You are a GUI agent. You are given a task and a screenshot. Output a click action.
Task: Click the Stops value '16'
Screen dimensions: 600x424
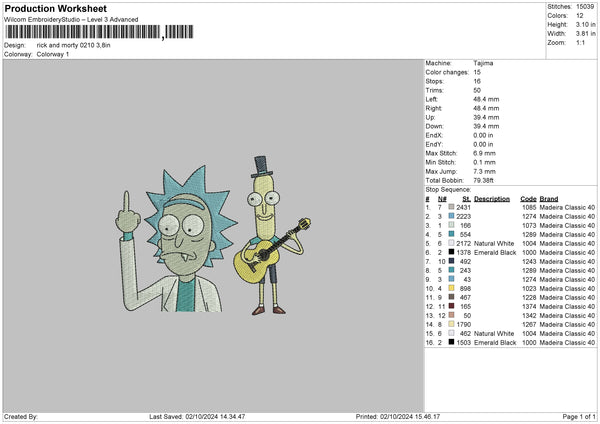(x=477, y=81)
